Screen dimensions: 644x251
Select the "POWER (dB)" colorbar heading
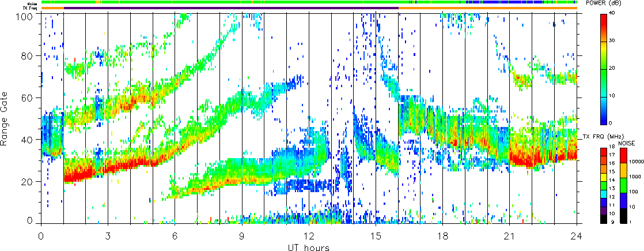point(604,3)
